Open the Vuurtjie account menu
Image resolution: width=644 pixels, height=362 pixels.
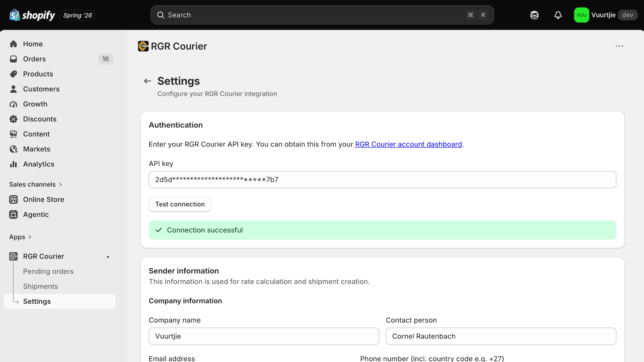(x=606, y=15)
